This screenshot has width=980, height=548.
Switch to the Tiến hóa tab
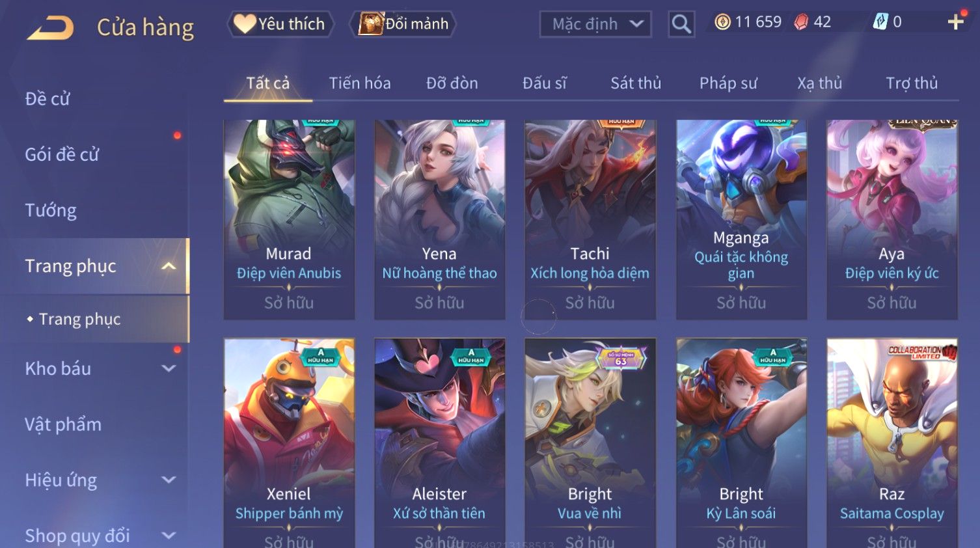click(360, 83)
